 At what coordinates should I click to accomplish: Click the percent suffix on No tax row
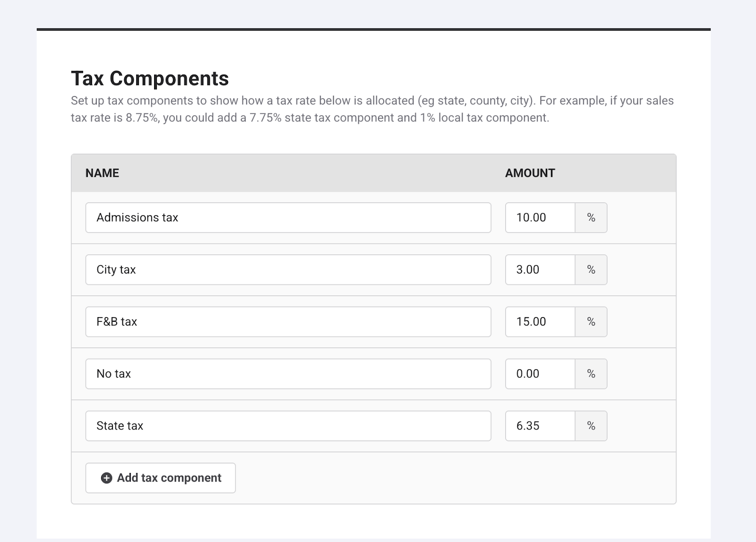[591, 374]
